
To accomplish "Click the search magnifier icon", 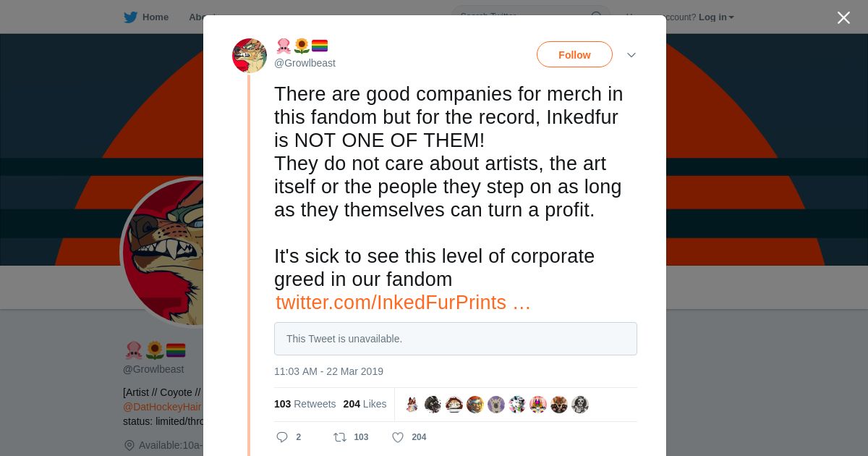I will point(597,17).
